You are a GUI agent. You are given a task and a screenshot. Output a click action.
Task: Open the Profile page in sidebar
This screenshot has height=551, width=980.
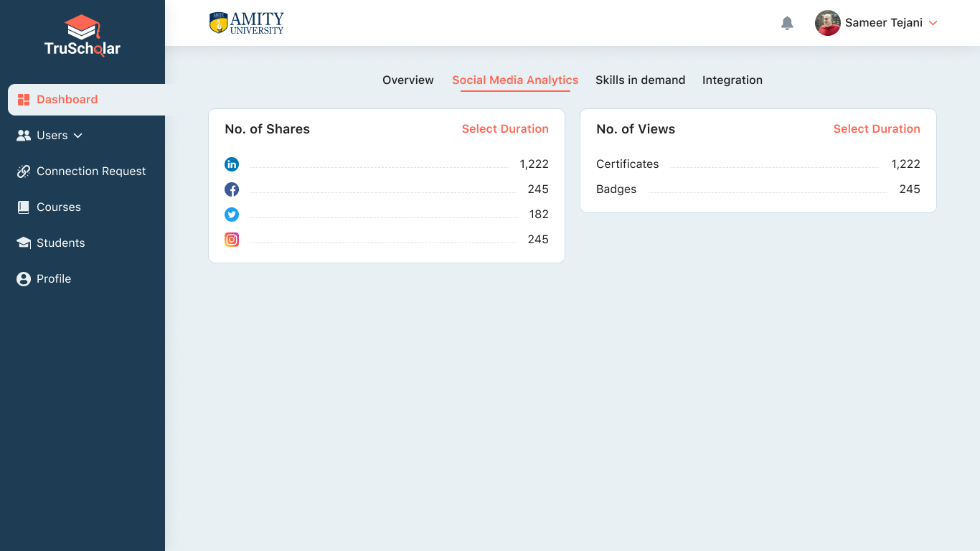[53, 279]
